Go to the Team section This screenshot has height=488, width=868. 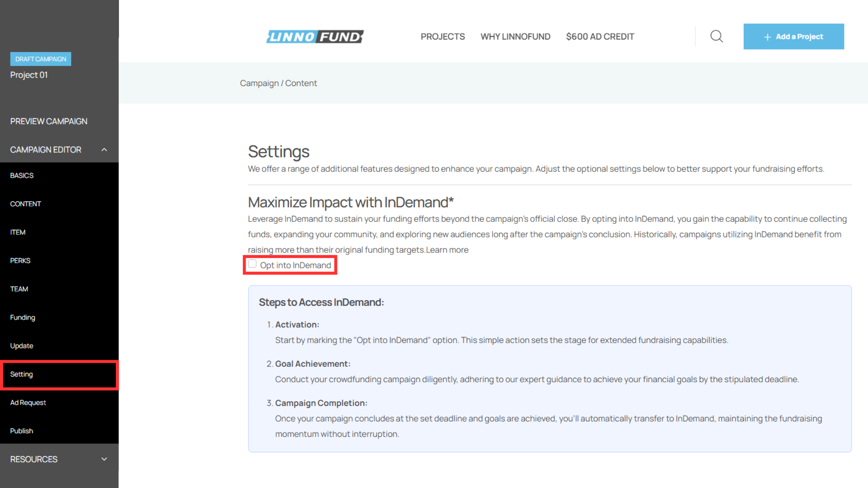[x=19, y=289]
